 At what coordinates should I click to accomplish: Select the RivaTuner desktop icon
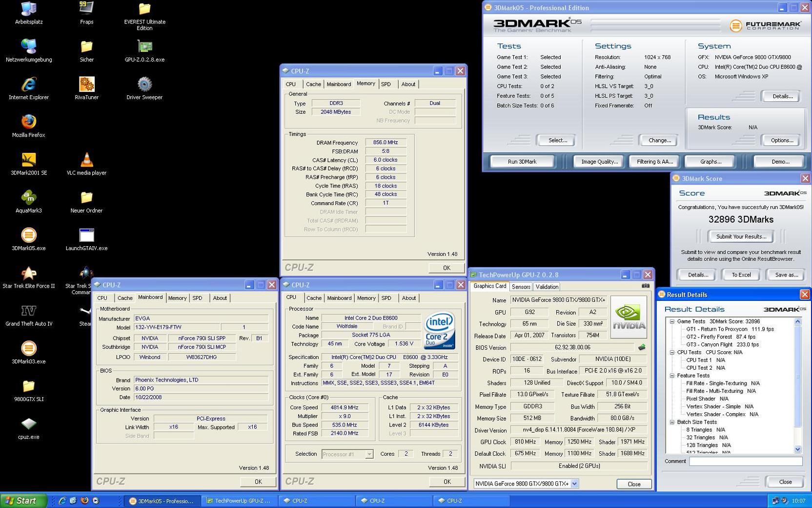coord(86,88)
